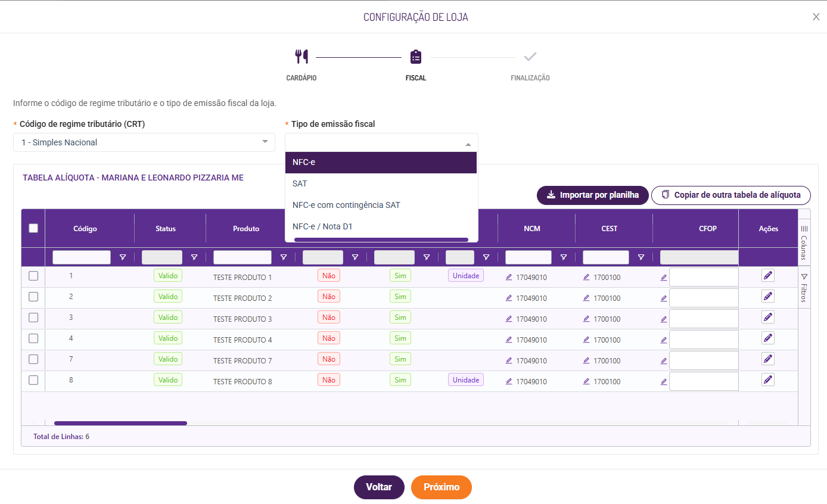Click the Fiscal clipboard step icon

click(x=416, y=57)
